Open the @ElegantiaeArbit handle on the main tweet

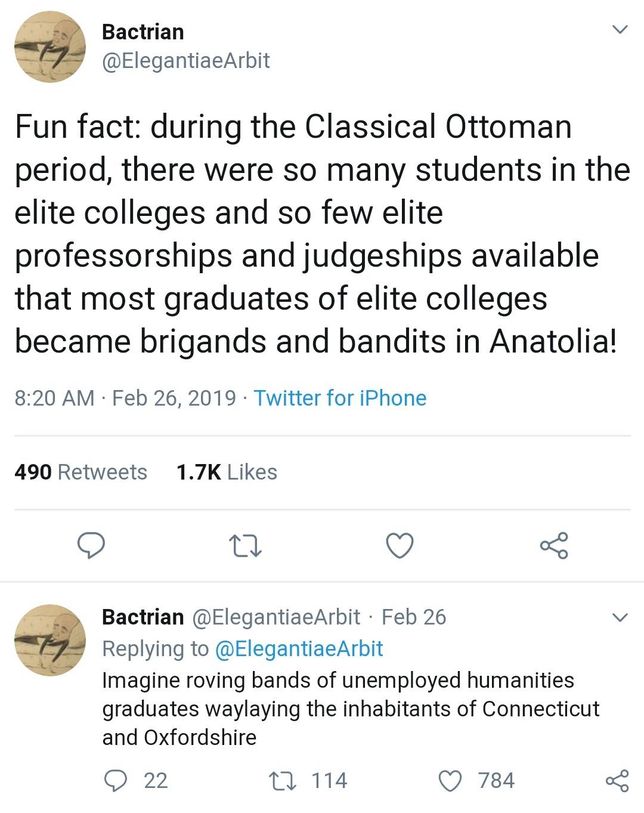coord(185,60)
